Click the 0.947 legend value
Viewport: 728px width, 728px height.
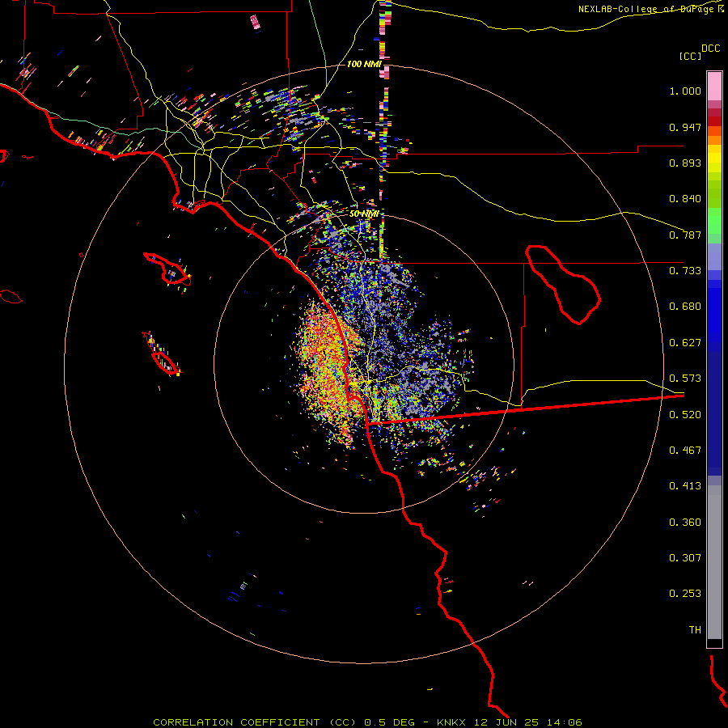click(685, 127)
